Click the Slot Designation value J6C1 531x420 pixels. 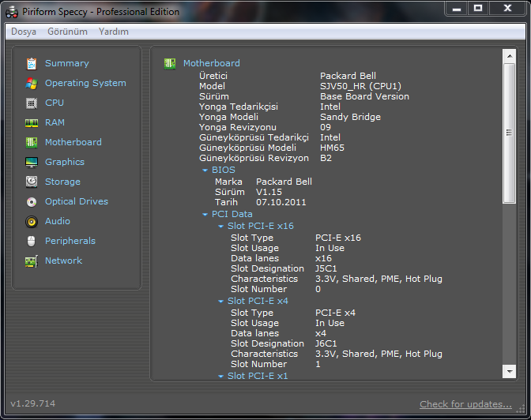[x=326, y=343]
